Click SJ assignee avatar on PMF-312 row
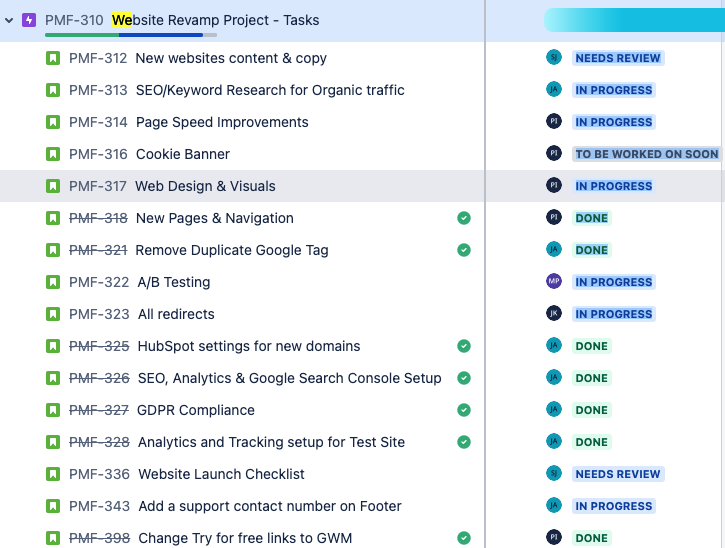 coord(554,57)
